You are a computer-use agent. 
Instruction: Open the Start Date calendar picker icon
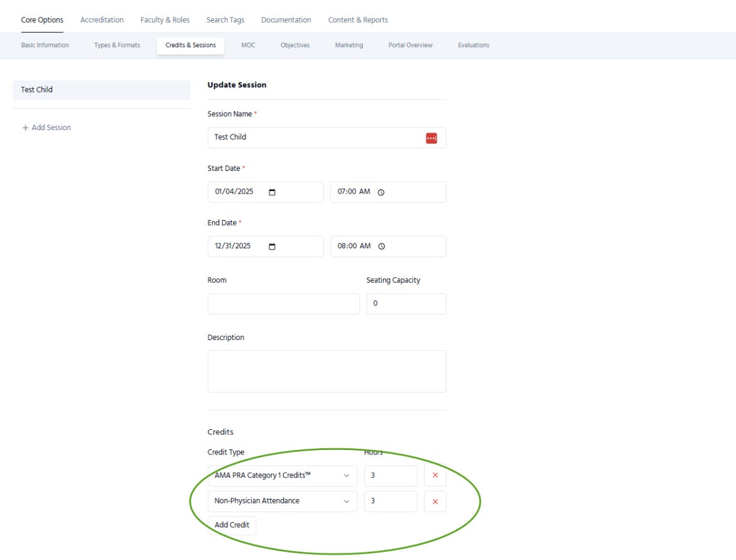[272, 192]
